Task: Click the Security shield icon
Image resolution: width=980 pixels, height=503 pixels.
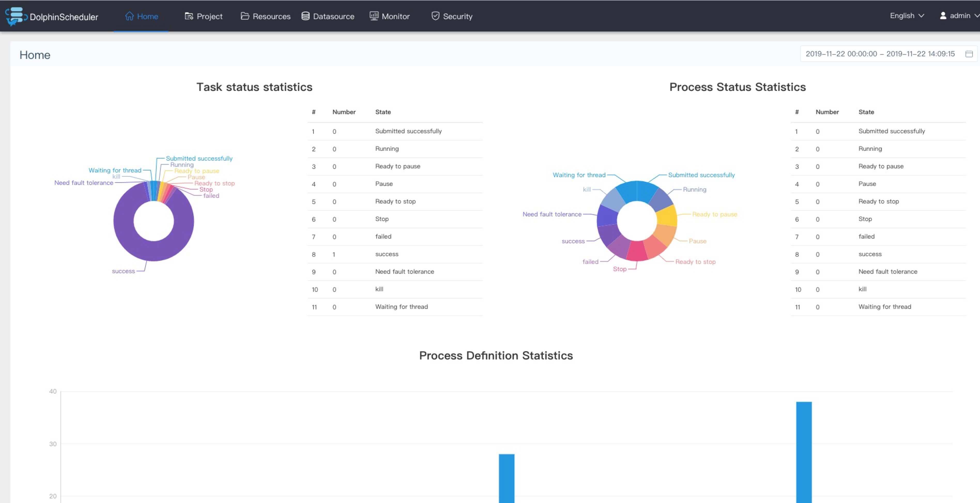Action: tap(435, 16)
